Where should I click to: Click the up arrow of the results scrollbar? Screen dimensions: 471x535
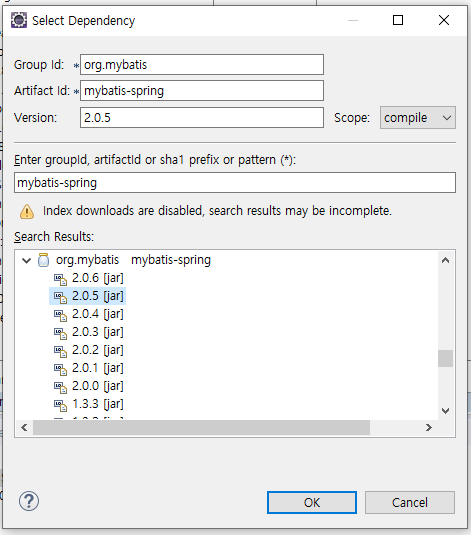445,260
